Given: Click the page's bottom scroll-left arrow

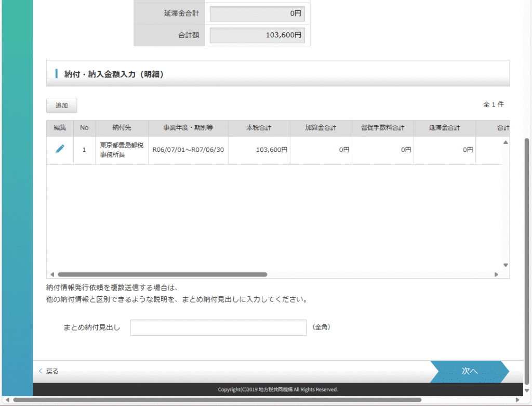Looking at the screenshot, I should 7,400.
